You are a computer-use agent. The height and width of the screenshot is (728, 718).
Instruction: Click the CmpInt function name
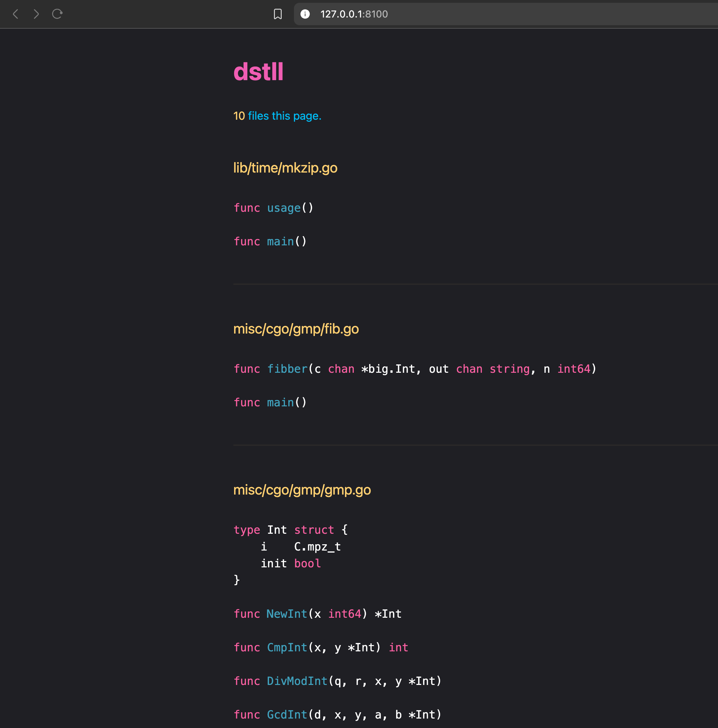tap(287, 647)
